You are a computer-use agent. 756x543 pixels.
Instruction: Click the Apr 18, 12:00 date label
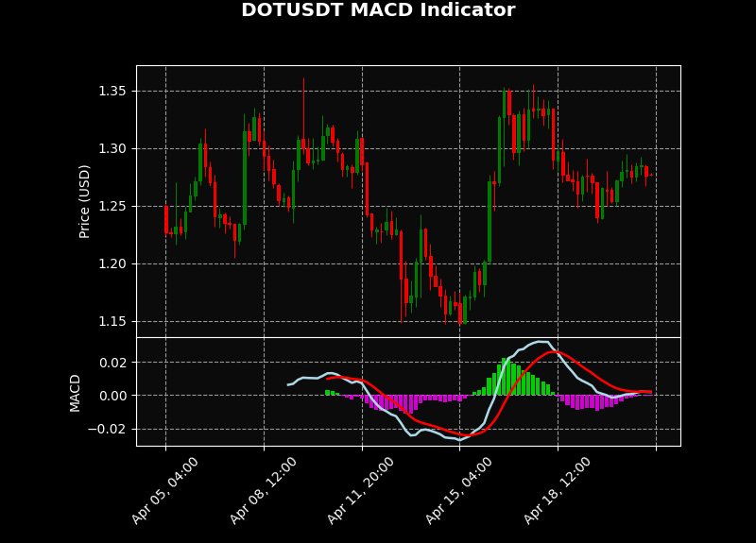557,490
